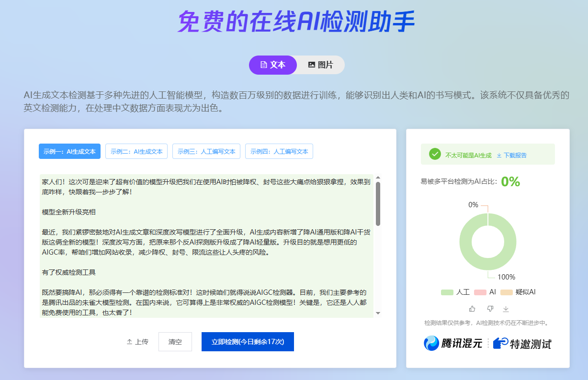Click the thumbs-up feedback icon
The width and height of the screenshot is (588, 380).
472,309
